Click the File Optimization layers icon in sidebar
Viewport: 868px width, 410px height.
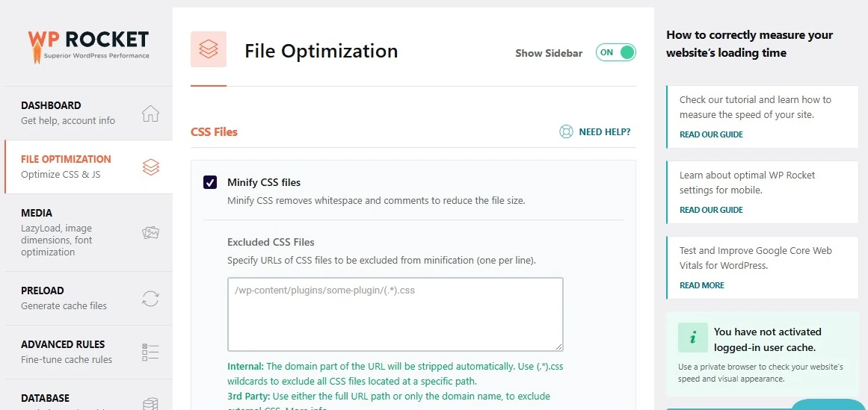coord(150,167)
